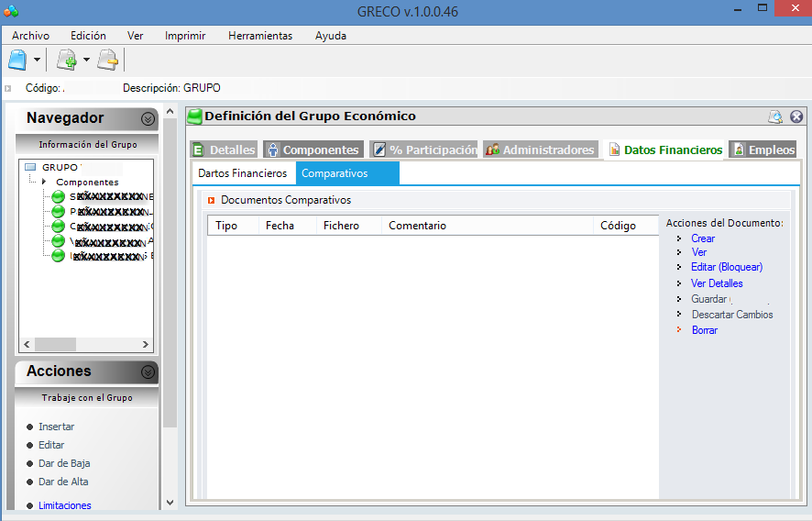The height and width of the screenshot is (521, 812).
Task: Collapse the Acciones panel chevron
Action: pos(148,372)
